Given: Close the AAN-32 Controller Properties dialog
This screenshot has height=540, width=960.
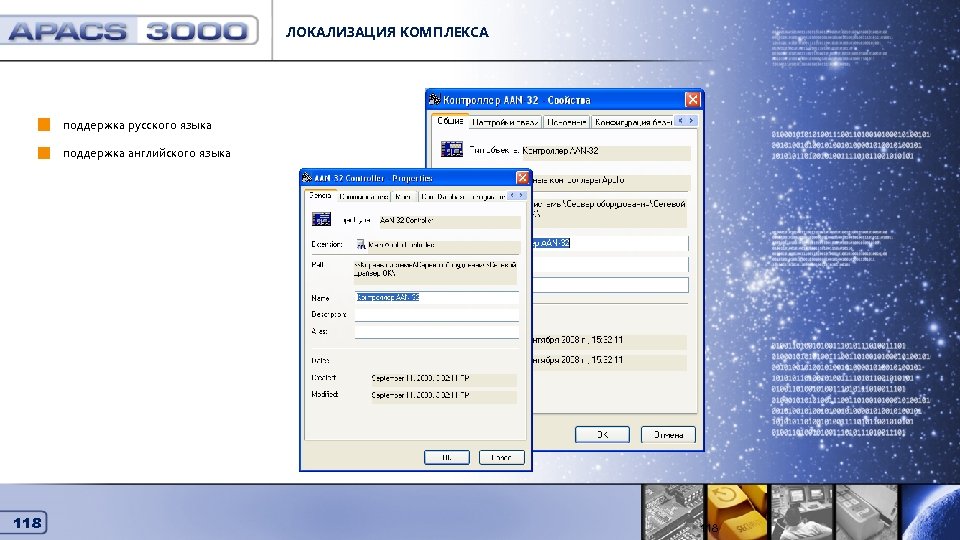Looking at the screenshot, I should [522, 178].
